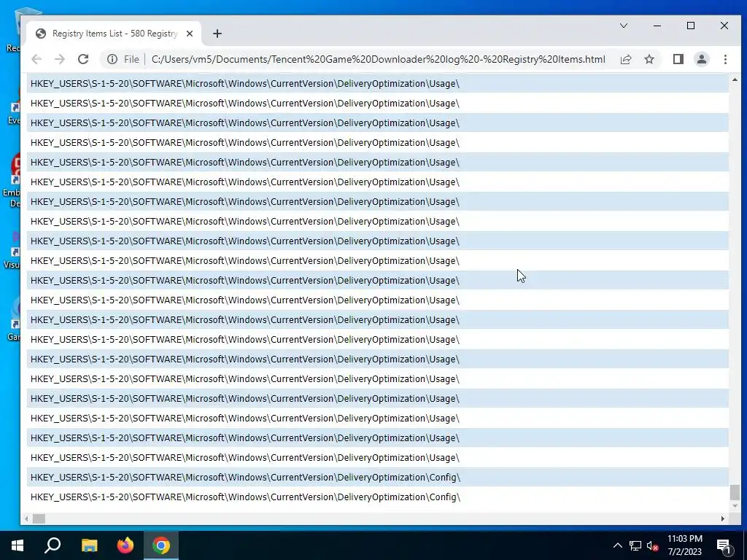Launch Firefox from the taskbar
747x560 pixels.
[x=125, y=545]
